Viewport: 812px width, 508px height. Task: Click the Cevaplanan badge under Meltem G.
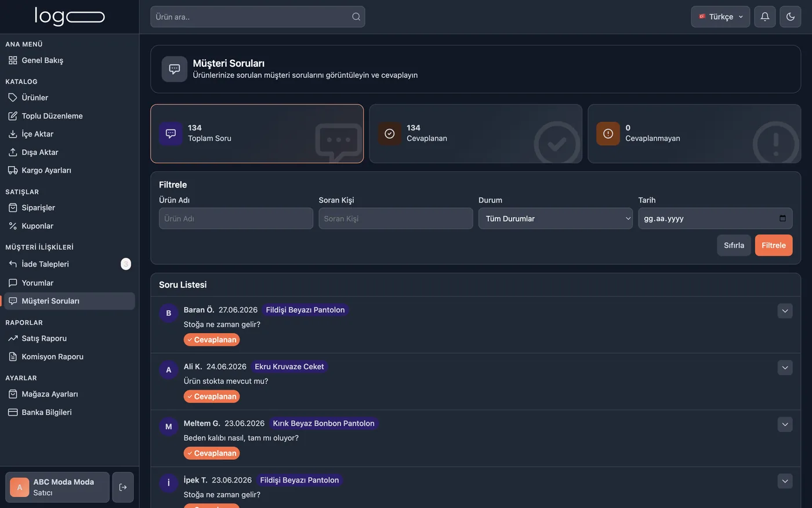[x=212, y=453]
